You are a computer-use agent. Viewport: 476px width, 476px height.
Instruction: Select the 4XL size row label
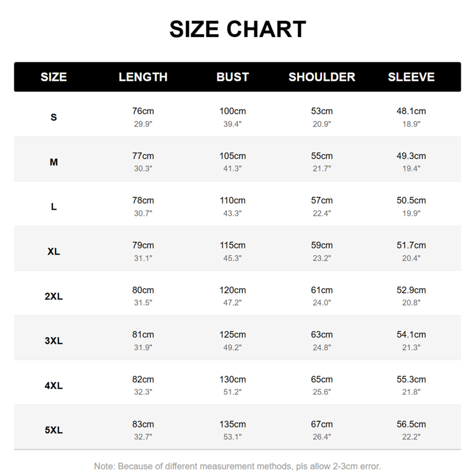pos(54,386)
